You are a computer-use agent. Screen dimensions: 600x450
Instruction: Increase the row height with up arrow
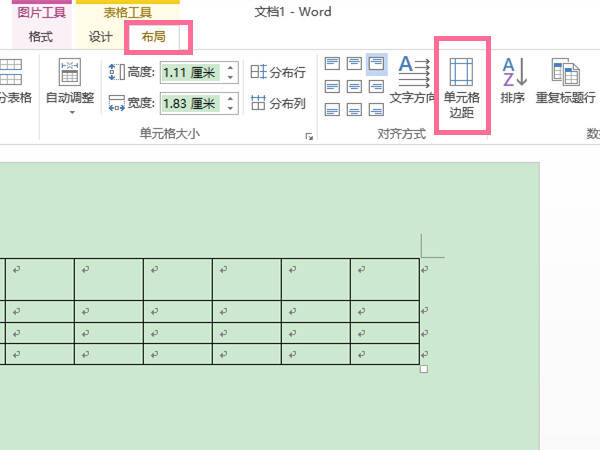click(230, 68)
